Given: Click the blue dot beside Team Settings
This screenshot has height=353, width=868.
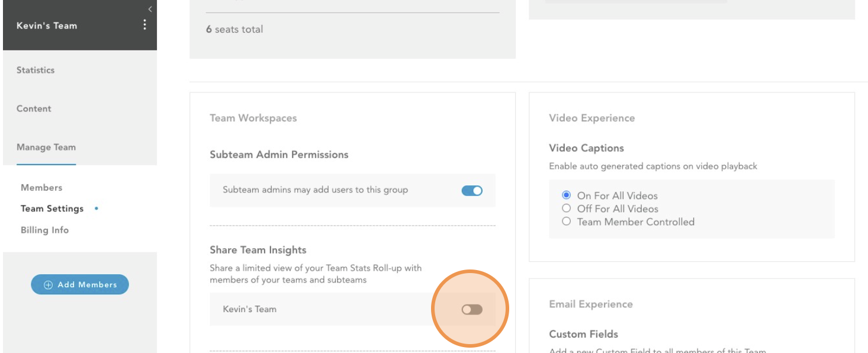Looking at the screenshot, I should pyautogui.click(x=97, y=208).
